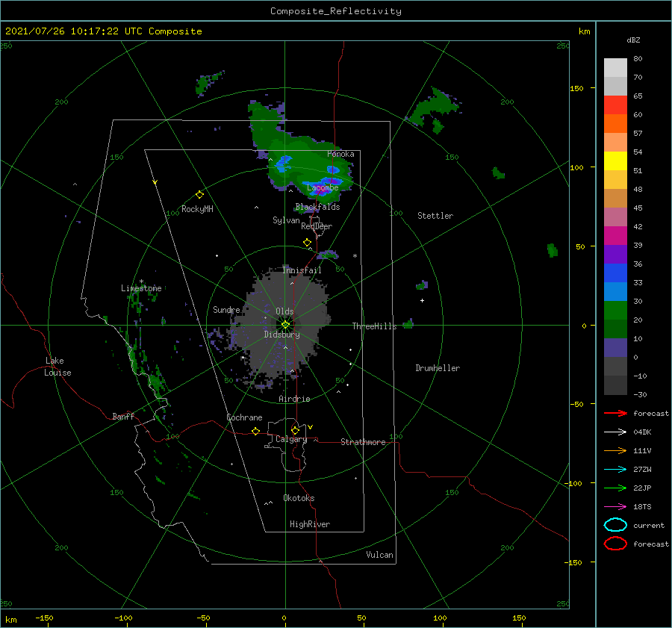This screenshot has width=672, height=628.
Task: Click the 80 dBZ light gray swatch
Action: pyautogui.click(x=615, y=67)
